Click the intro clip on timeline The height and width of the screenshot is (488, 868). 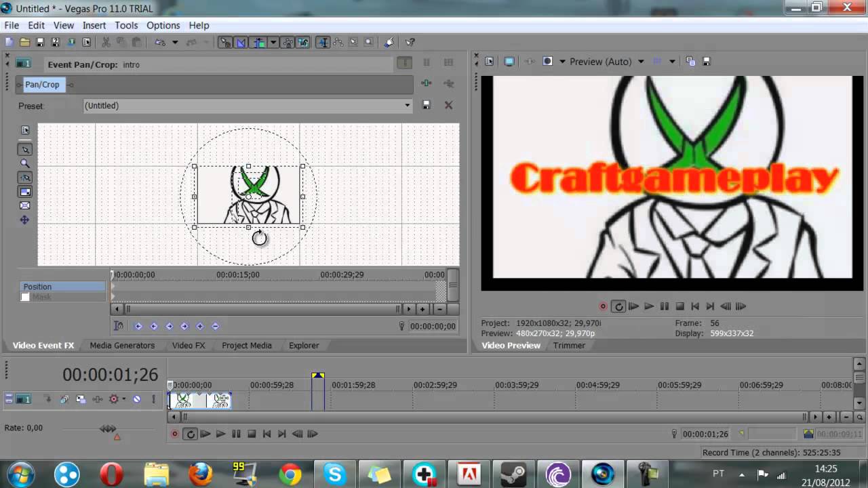tap(200, 400)
